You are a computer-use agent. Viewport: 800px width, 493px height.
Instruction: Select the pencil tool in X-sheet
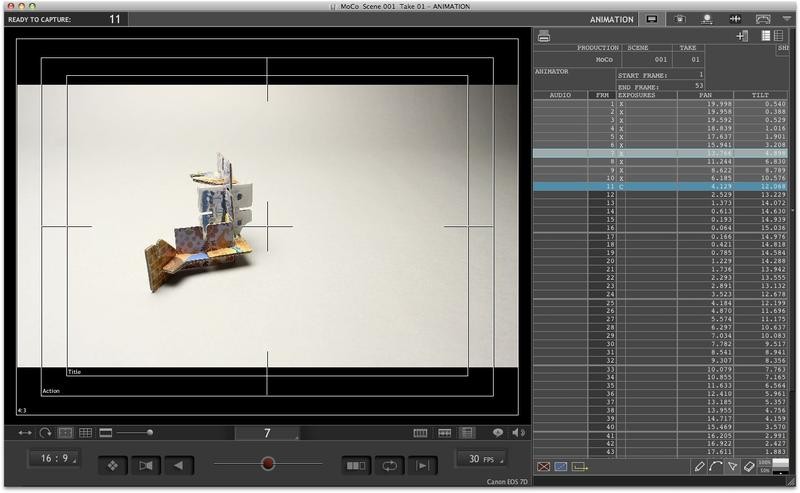pyautogui.click(x=699, y=466)
